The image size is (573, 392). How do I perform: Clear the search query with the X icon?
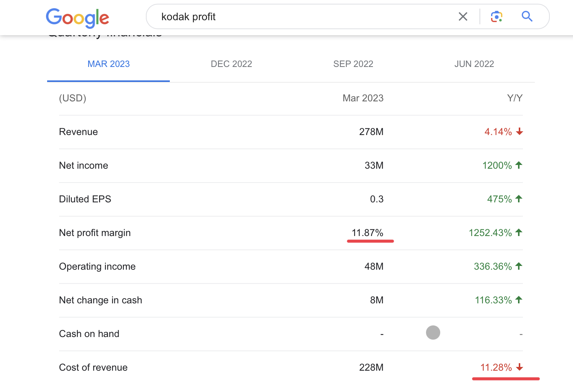pos(463,16)
